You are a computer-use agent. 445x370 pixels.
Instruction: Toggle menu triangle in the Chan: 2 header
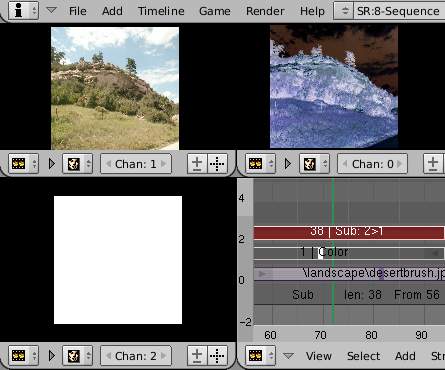(x=52, y=356)
